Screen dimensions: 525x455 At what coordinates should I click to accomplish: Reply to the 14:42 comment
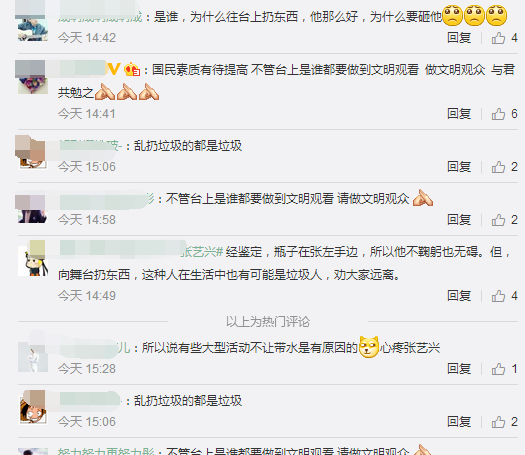coord(459,38)
